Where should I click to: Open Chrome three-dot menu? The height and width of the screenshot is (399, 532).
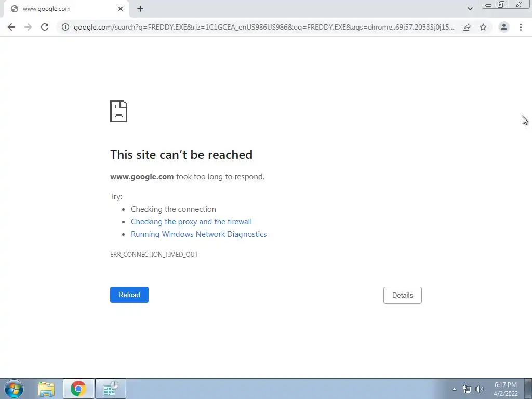point(521,27)
